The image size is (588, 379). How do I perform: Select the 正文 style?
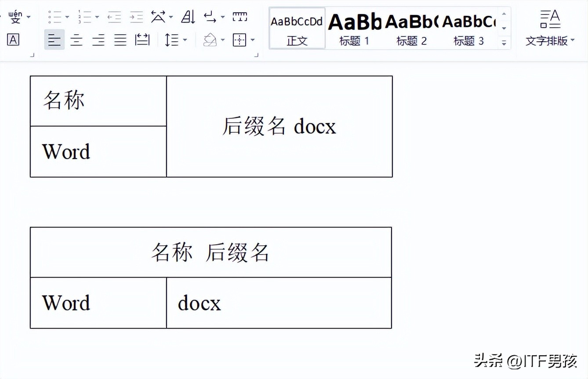(x=297, y=26)
